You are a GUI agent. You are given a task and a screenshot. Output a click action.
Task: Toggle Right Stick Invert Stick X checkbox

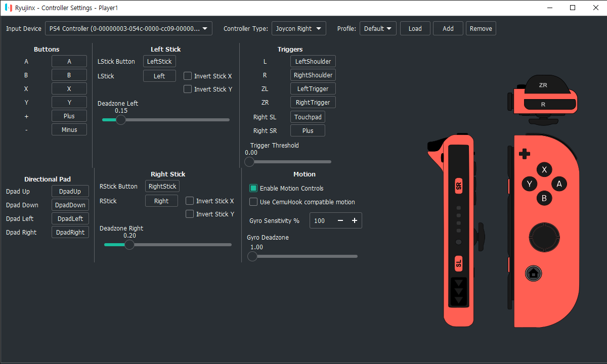coord(190,201)
